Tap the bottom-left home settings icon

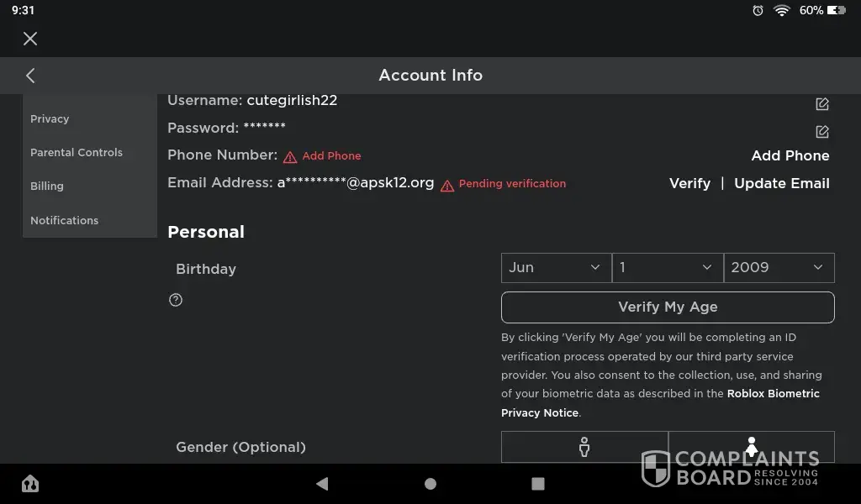point(30,484)
